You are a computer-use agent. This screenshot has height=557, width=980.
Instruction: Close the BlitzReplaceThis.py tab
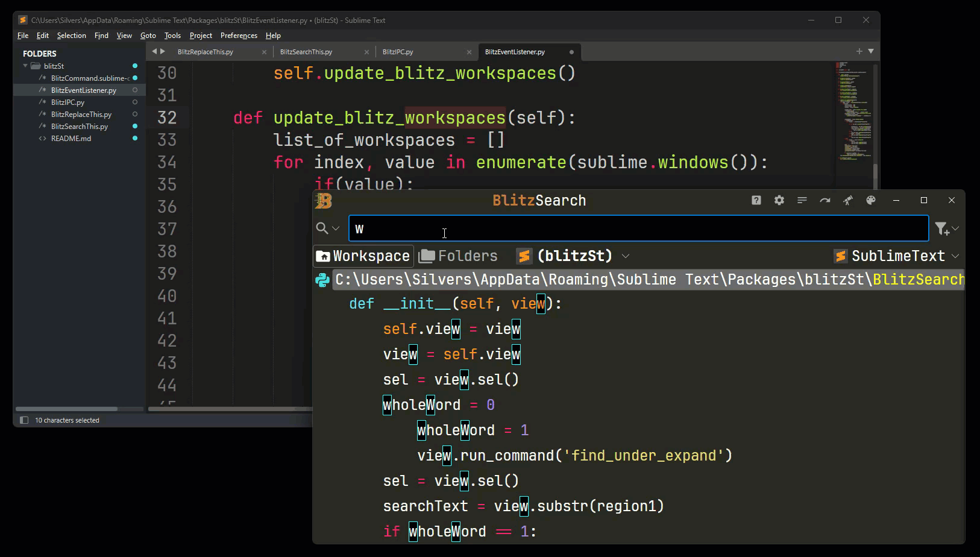tap(264, 52)
